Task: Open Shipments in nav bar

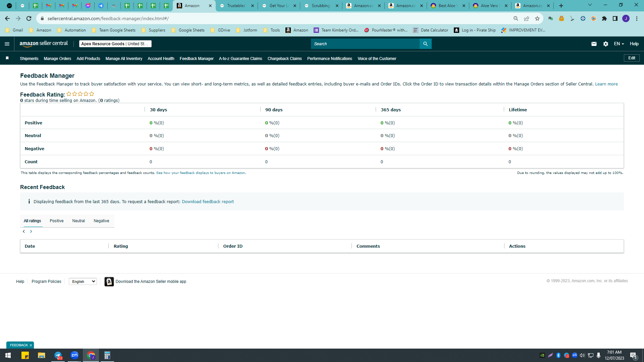Action: [x=29, y=59]
